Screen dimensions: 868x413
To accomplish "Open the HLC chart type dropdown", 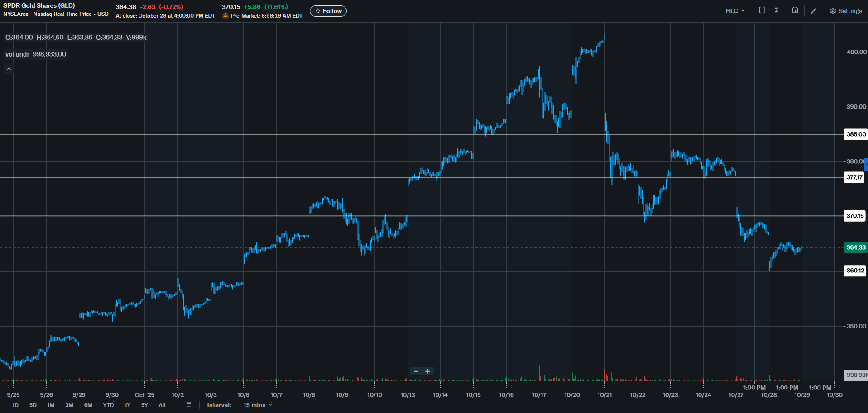I will 734,11.
